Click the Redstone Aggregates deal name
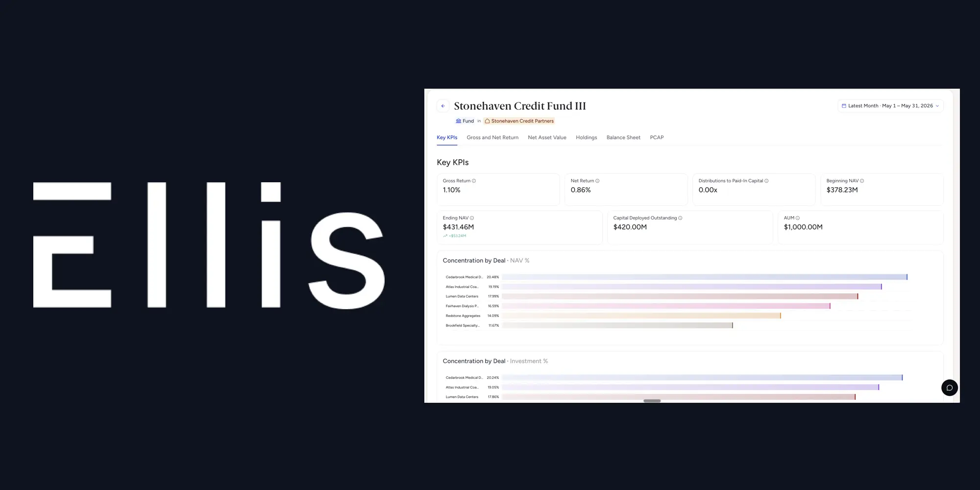980x490 pixels. click(463, 316)
